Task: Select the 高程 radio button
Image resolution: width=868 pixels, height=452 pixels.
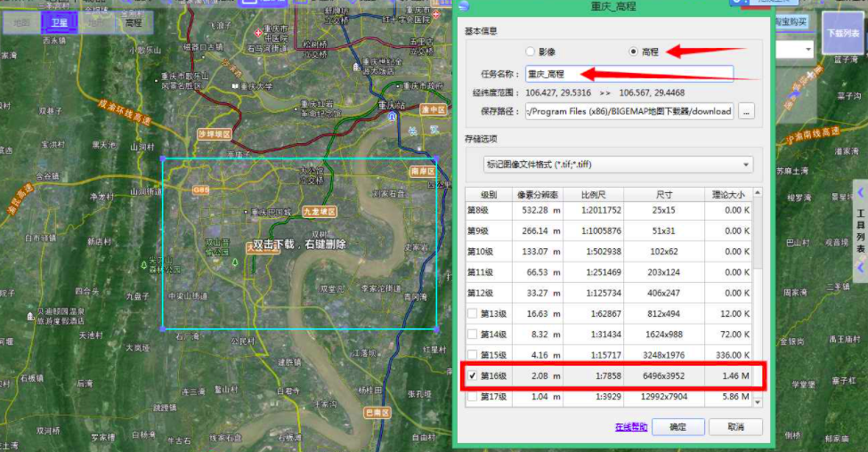Action: click(633, 52)
